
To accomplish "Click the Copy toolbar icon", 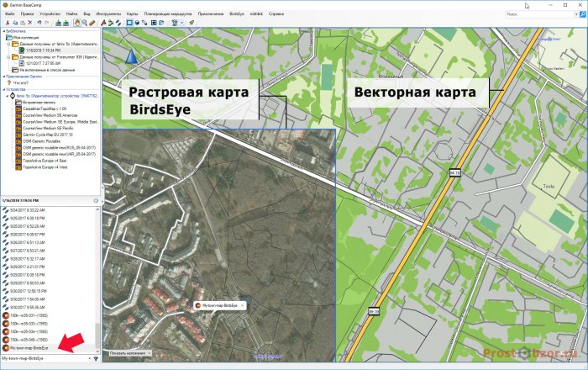I will point(15,23).
